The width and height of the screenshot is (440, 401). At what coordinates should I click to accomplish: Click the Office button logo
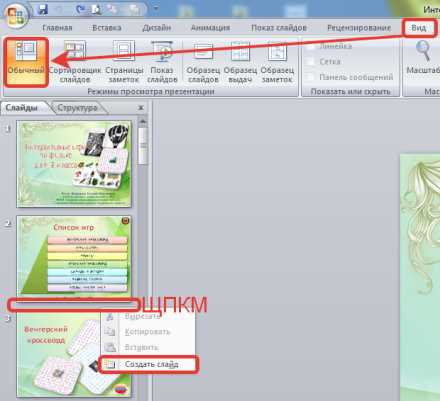coord(16,16)
